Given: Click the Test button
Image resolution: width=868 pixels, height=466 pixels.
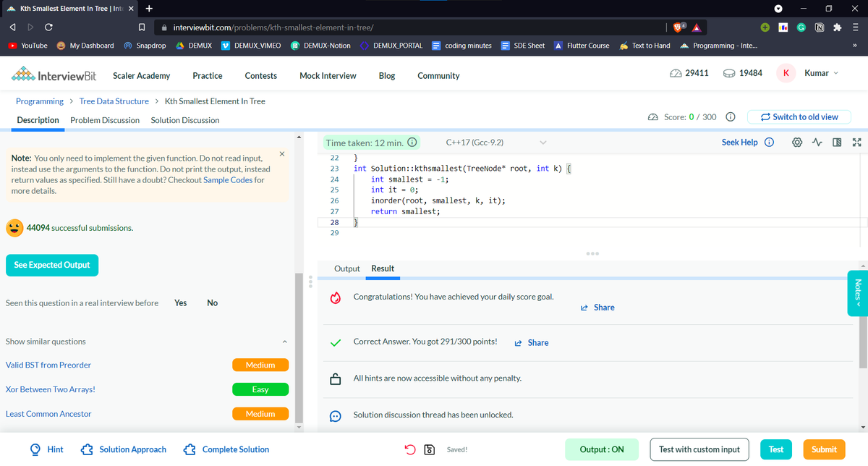Looking at the screenshot, I should (776, 449).
